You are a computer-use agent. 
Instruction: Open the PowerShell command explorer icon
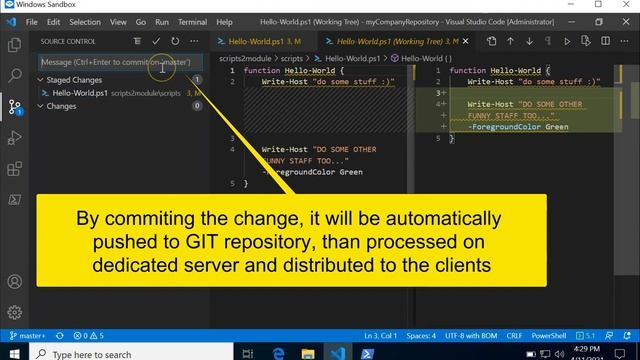click(x=15, y=200)
